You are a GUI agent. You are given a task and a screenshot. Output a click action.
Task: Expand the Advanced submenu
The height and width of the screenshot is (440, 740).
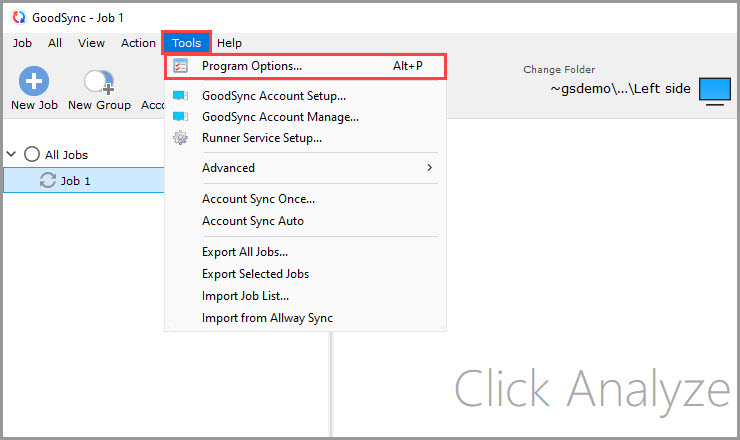pos(430,168)
